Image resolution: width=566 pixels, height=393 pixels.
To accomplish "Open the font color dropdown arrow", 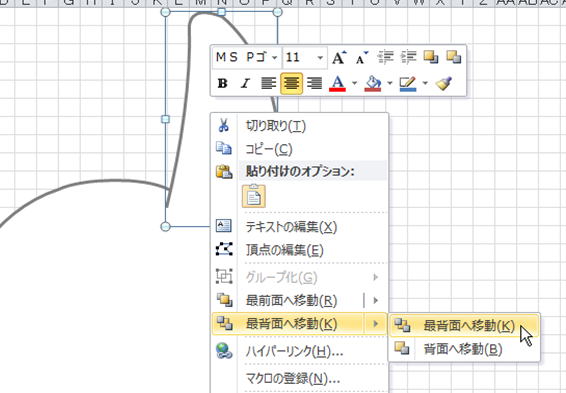I will tap(354, 83).
